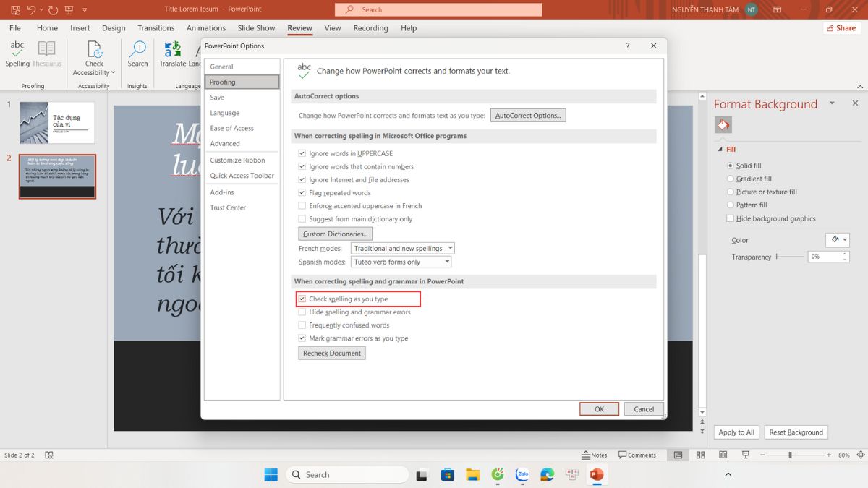Collapse the Fill section triangle
The width and height of the screenshot is (868, 488).
[x=720, y=150]
